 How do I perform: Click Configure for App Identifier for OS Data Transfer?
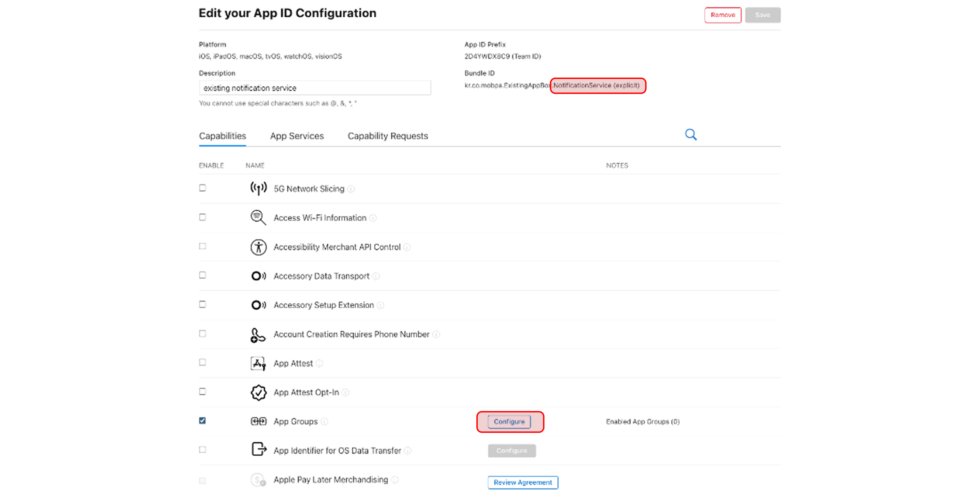(x=512, y=451)
